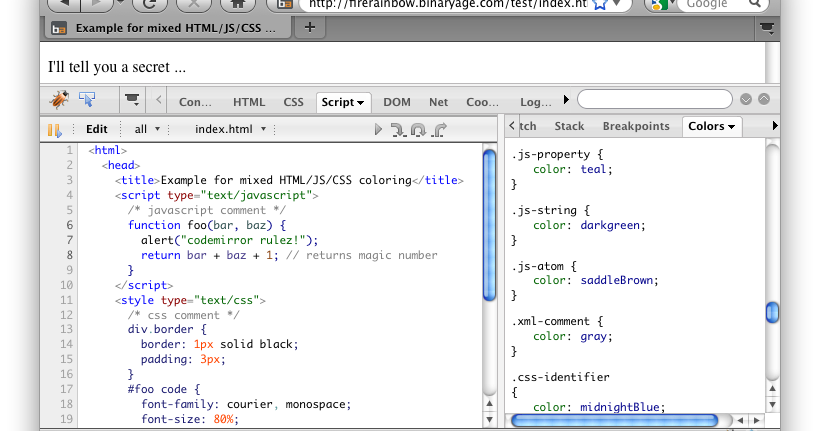Switch to the Net panel tab

click(438, 103)
